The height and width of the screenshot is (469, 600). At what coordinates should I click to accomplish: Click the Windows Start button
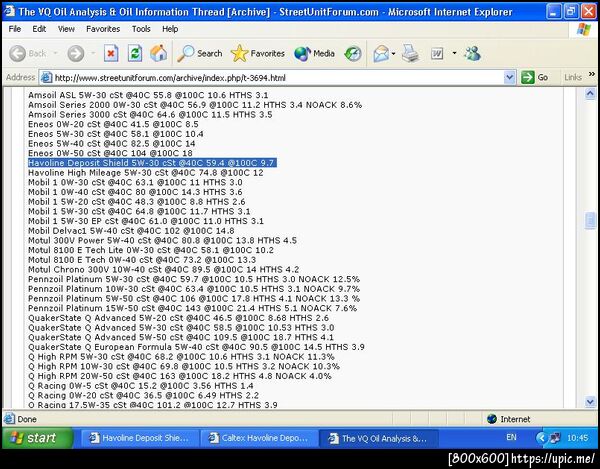pos(37,438)
